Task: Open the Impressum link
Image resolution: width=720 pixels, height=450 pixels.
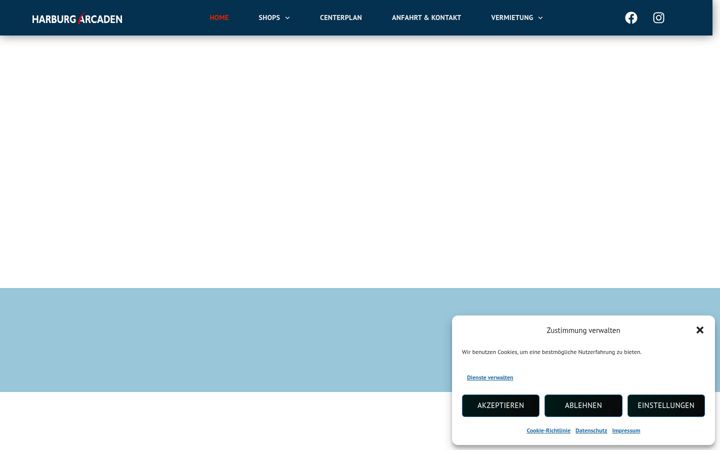Action: (x=626, y=430)
